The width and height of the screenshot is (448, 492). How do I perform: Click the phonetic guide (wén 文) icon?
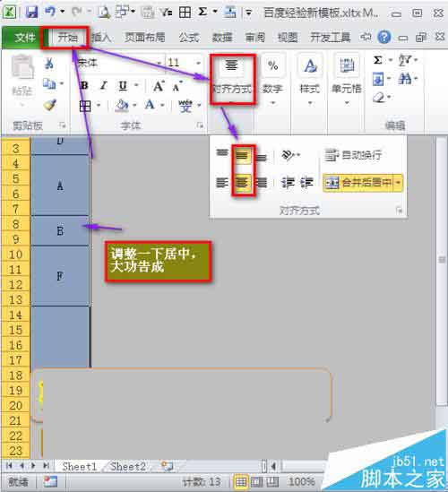coord(185,106)
